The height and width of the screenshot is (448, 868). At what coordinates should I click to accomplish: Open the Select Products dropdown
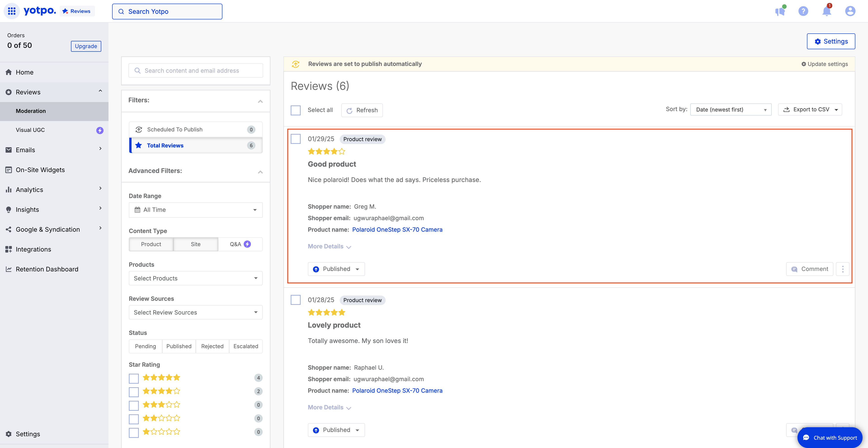(x=196, y=278)
